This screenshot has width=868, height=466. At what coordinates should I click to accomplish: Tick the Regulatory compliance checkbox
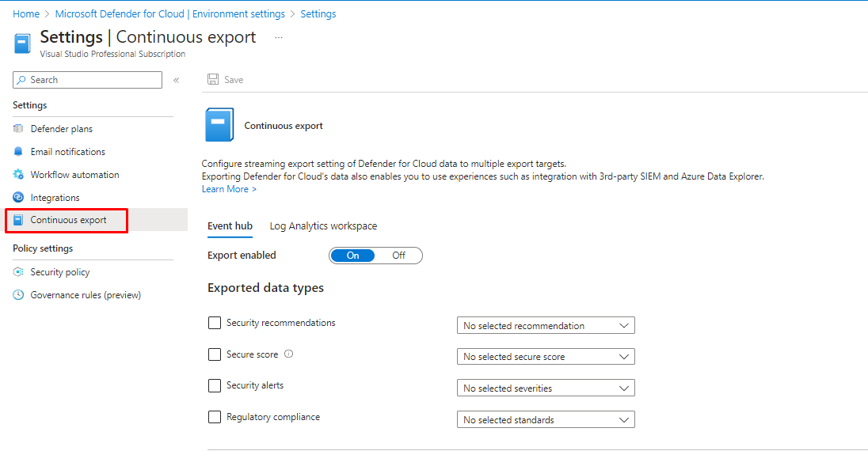coord(215,417)
